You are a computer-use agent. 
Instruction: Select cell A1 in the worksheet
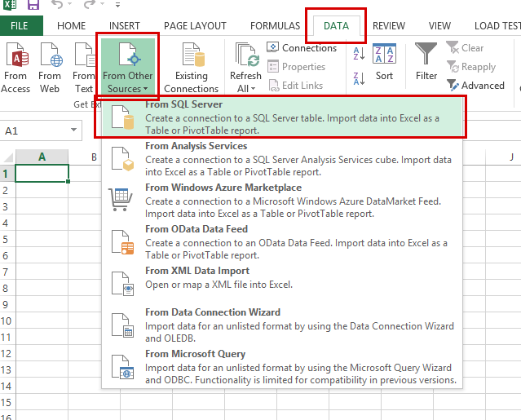pos(42,173)
